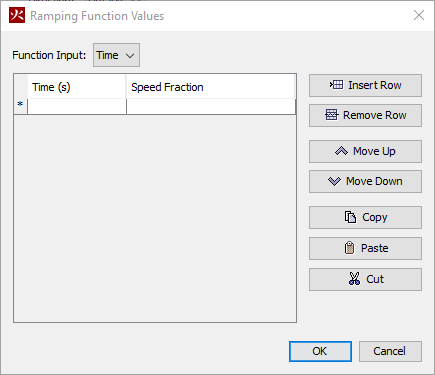Click the Paste button label
The width and height of the screenshot is (435, 375).
tap(375, 248)
